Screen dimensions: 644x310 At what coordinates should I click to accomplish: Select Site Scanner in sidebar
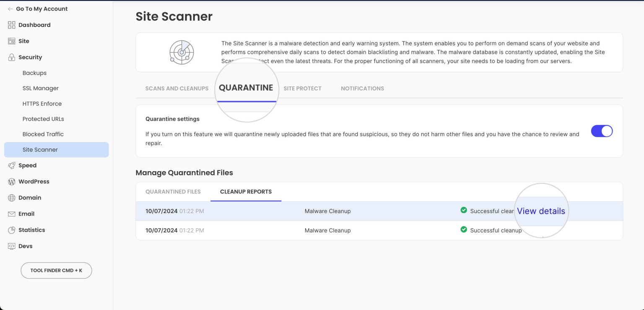(56, 150)
